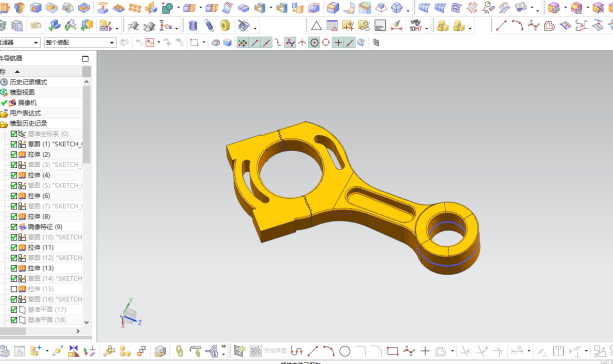Click the wireframe sphere icon in top toolbar

(397, 8)
